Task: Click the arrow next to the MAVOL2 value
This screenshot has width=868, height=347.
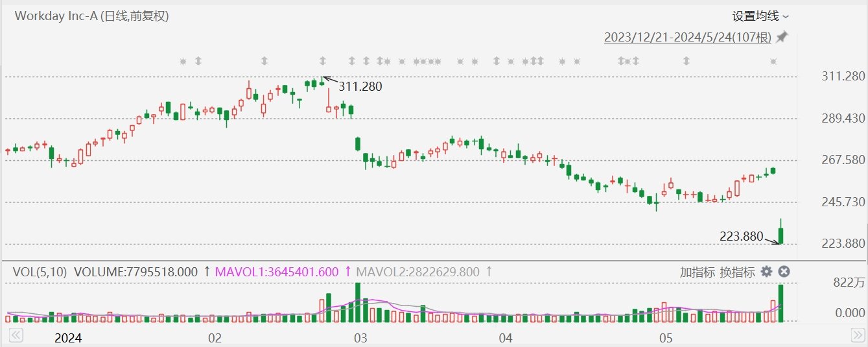Action: coord(488,272)
